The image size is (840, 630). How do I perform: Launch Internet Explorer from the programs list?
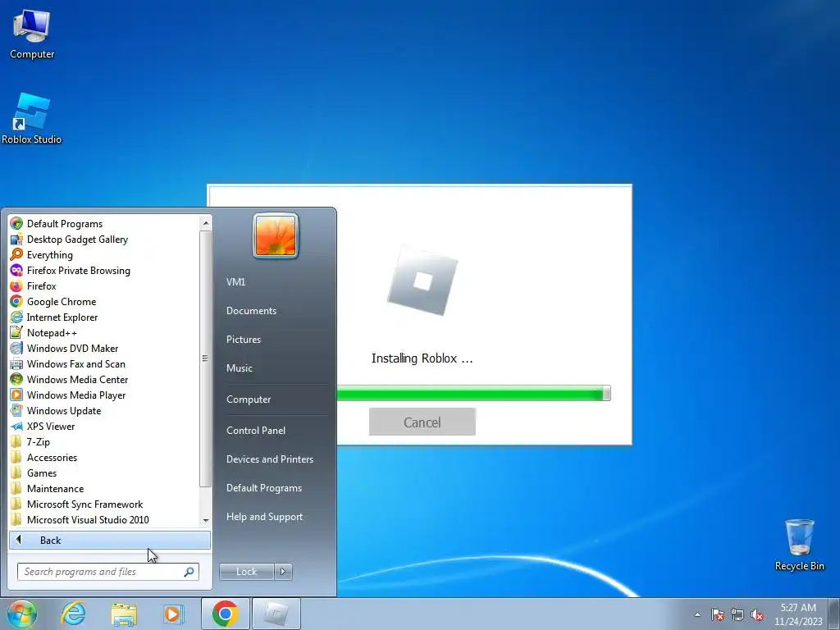(104, 317)
